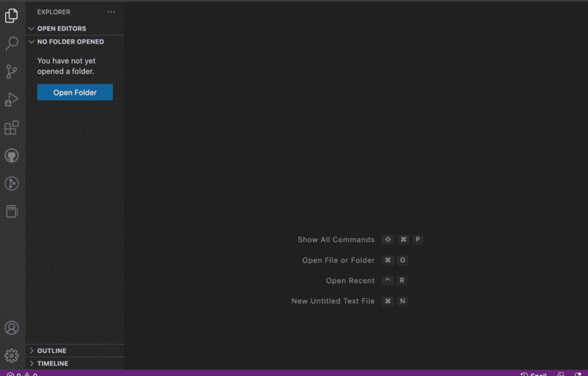Expand the Timeline section
The height and width of the screenshot is (376, 588).
52,363
